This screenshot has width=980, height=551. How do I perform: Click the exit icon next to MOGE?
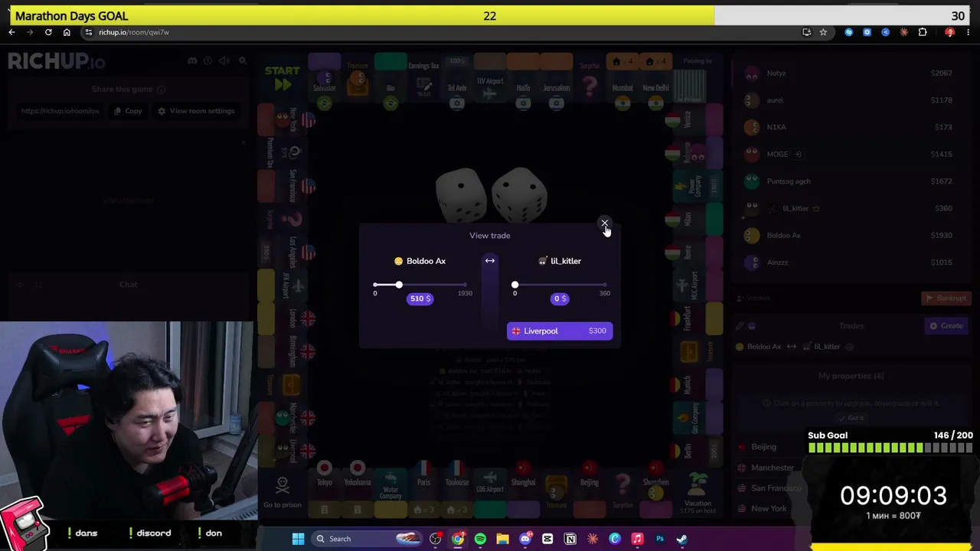coord(797,154)
